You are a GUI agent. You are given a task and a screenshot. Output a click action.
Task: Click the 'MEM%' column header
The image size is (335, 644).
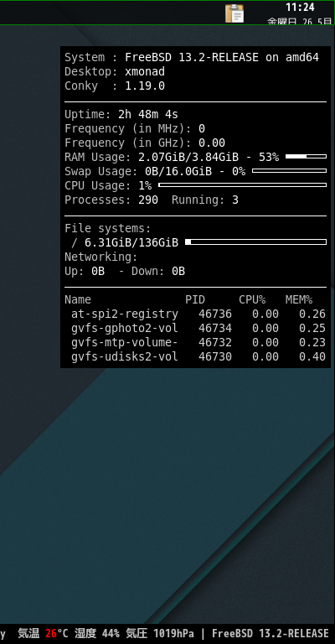click(299, 300)
